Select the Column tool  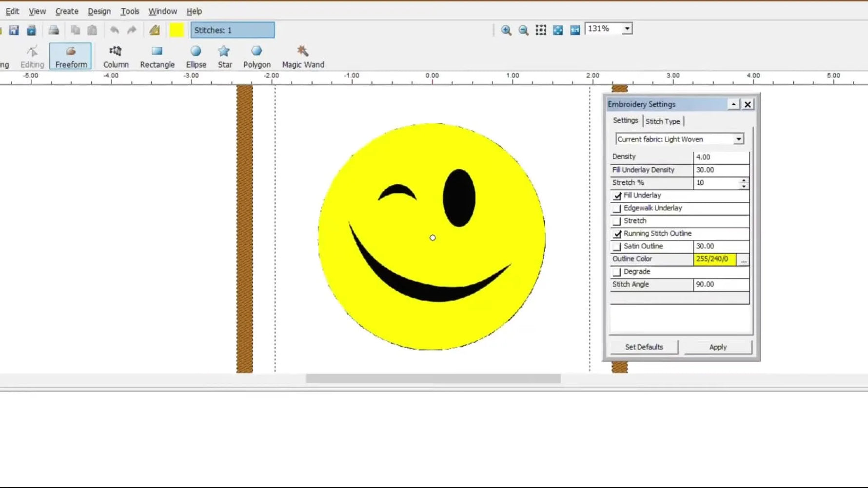click(116, 57)
